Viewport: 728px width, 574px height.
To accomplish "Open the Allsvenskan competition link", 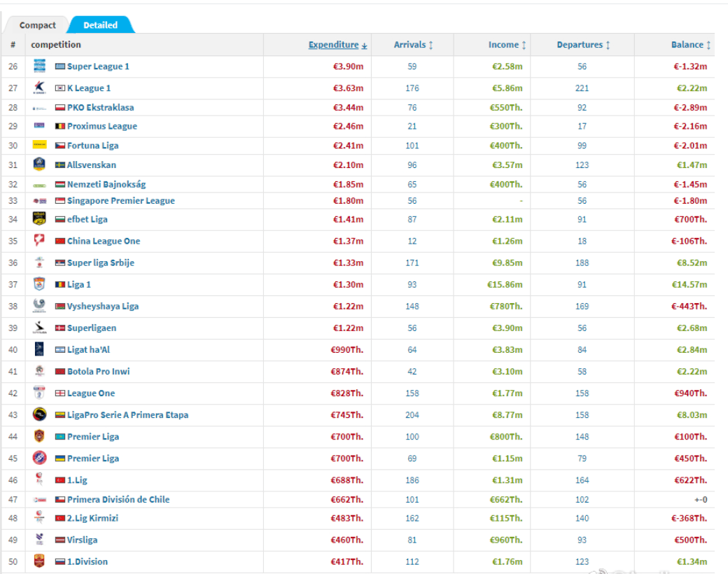I will [92, 165].
